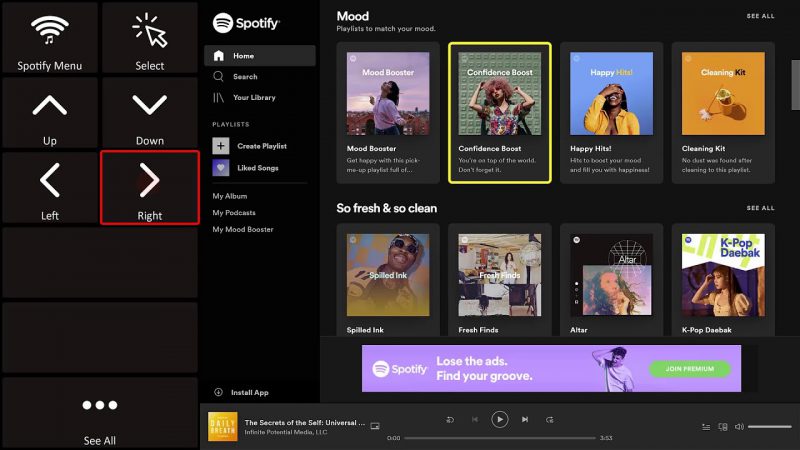Go to Home in the sidebar

click(260, 56)
